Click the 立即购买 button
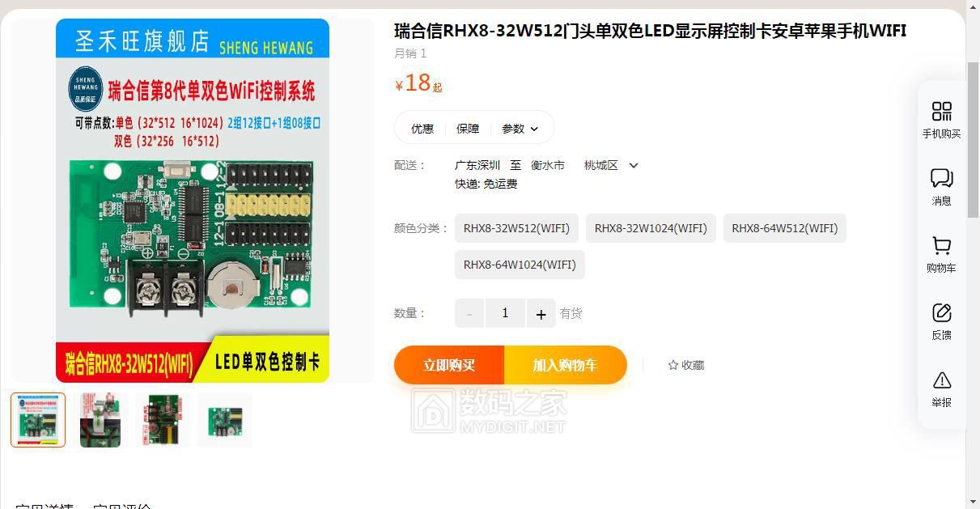Viewport: 980px width, 509px height. pos(449,365)
